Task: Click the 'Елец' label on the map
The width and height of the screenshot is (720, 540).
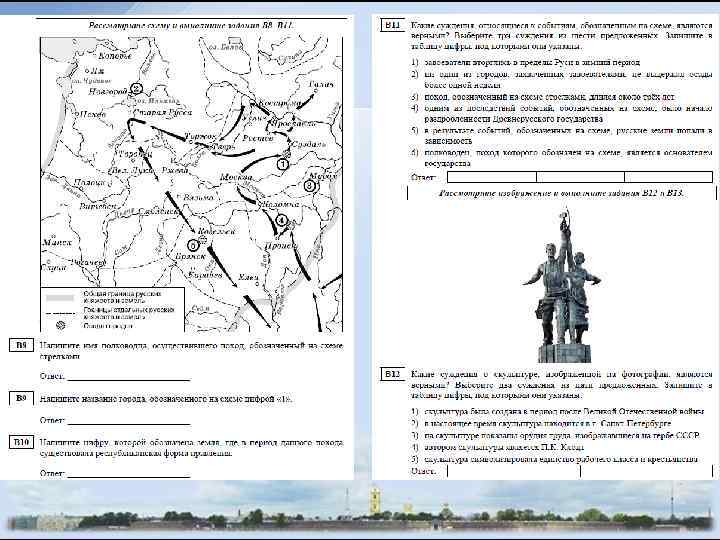Action: [x=248, y=277]
